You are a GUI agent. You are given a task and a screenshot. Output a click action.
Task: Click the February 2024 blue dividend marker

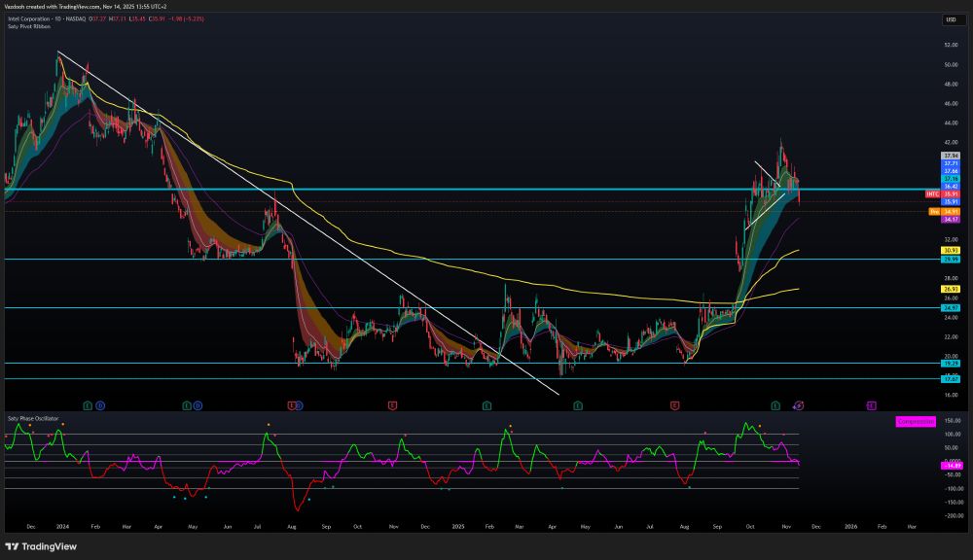100,405
